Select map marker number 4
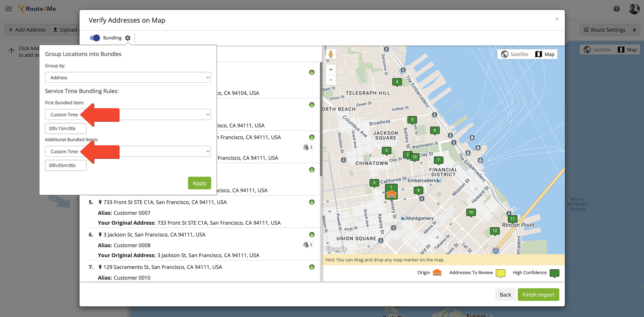The height and width of the screenshot is (317, 644). tap(397, 82)
